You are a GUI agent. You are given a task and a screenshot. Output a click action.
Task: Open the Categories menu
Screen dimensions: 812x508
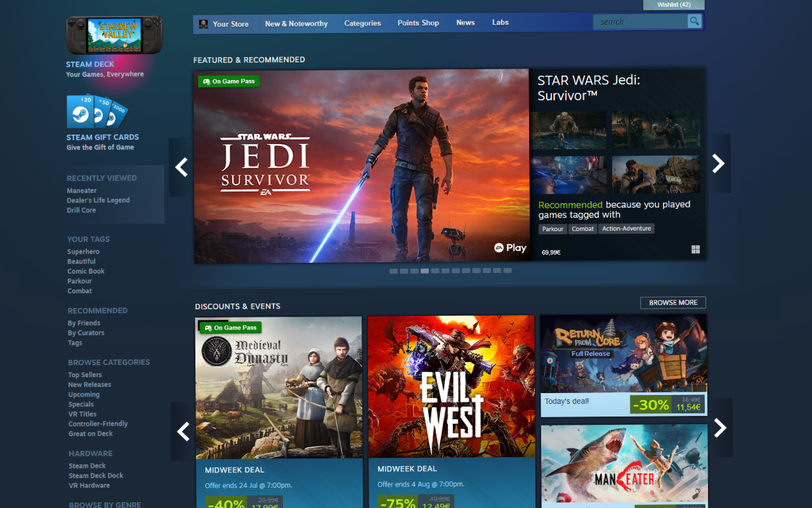(362, 23)
